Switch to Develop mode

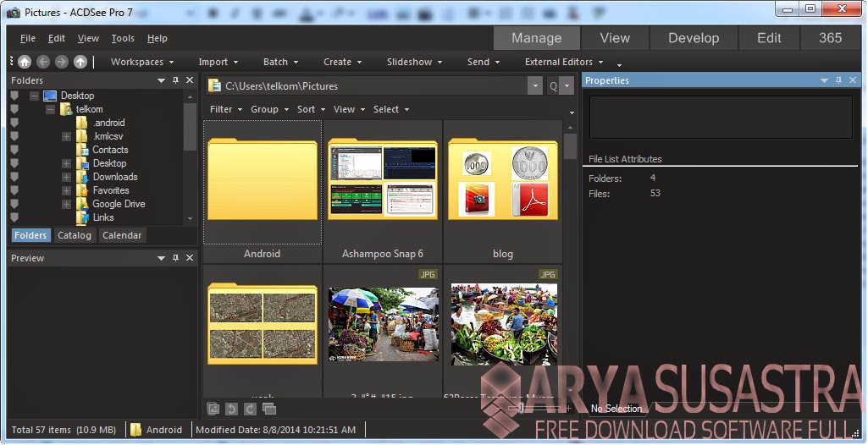coord(693,38)
